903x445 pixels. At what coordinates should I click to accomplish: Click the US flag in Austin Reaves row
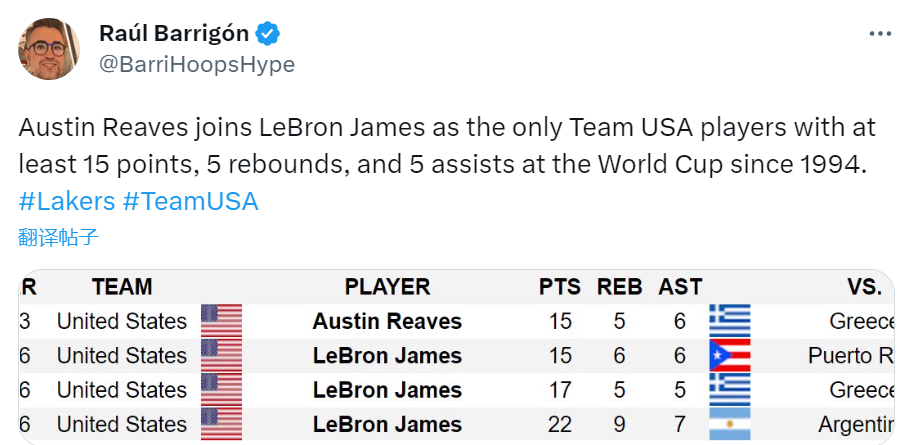click(x=221, y=322)
